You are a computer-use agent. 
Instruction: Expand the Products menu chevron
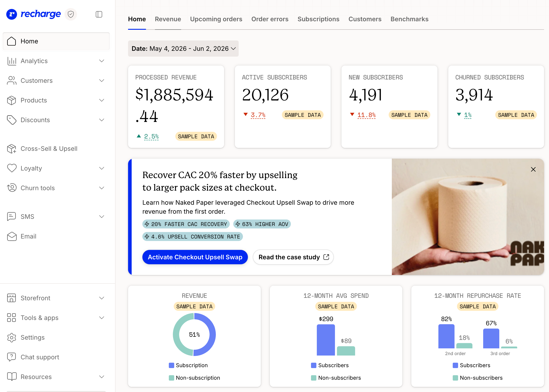102,100
